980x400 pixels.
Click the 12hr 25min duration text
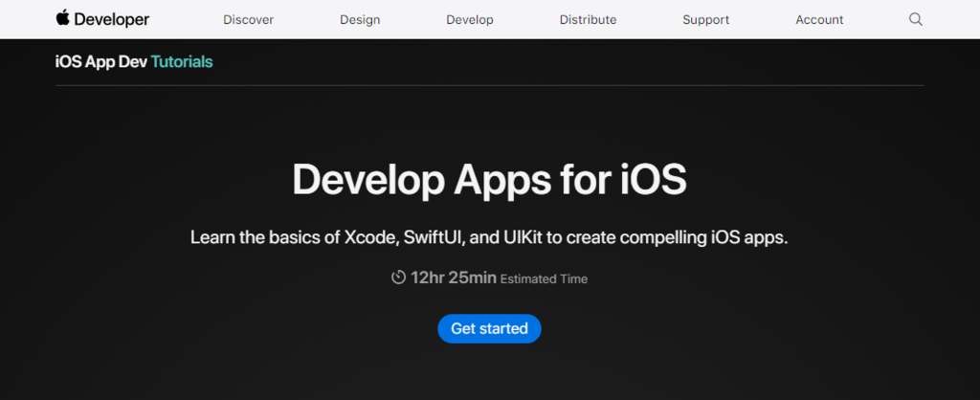[x=453, y=278]
